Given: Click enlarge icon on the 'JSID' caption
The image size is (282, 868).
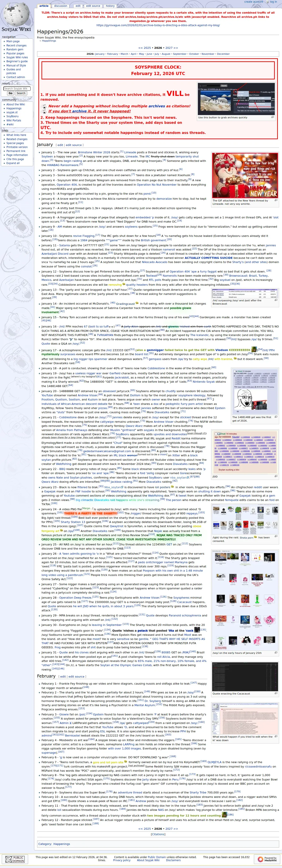Looking at the screenshot, I should [x=276, y=477].
